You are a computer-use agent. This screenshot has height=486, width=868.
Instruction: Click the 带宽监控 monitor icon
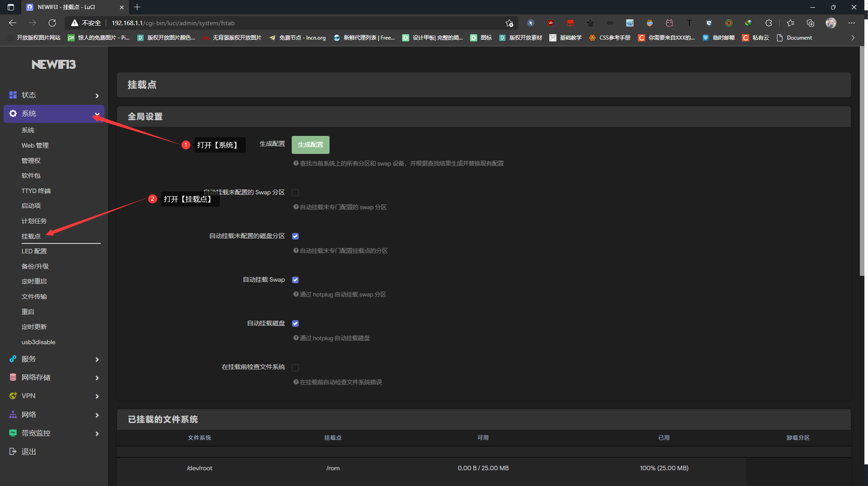13,433
